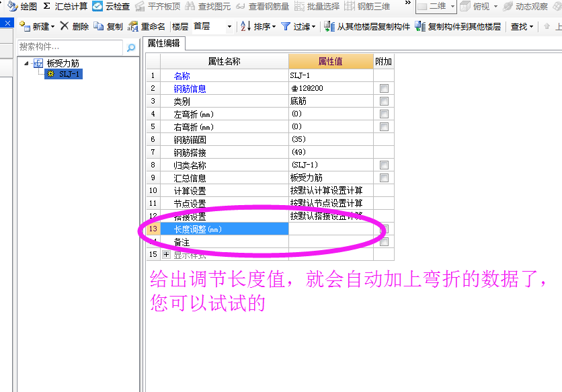The width and height of the screenshot is (562, 392).
Task: Expand the toolbar overflow chevron
Action: [x=407, y=3]
